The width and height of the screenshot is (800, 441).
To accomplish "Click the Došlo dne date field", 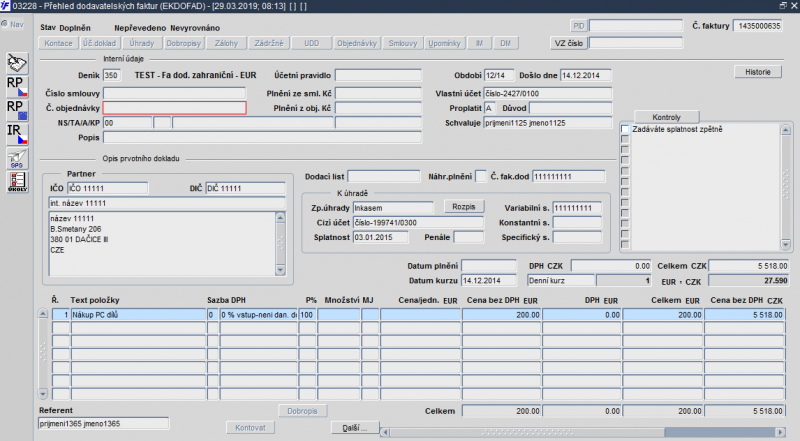I will [x=585, y=75].
